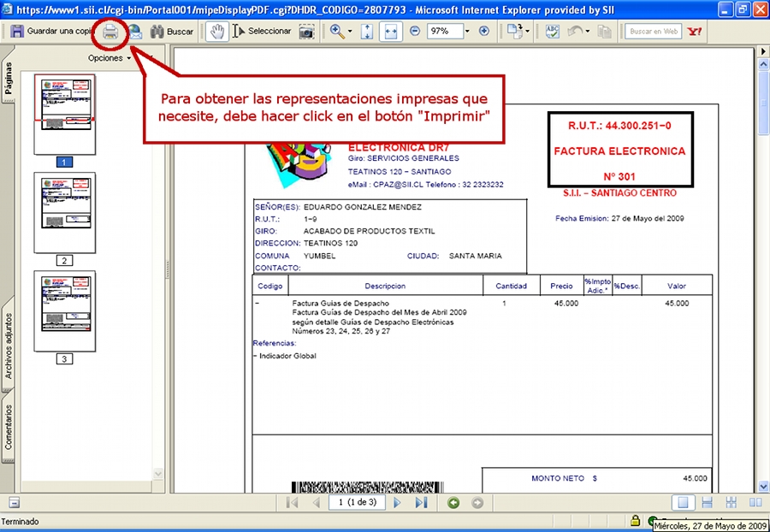The height and width of the screenshot is (532, 770).
Task: Switch to the Páginas side tab
Action: (9, 79)
